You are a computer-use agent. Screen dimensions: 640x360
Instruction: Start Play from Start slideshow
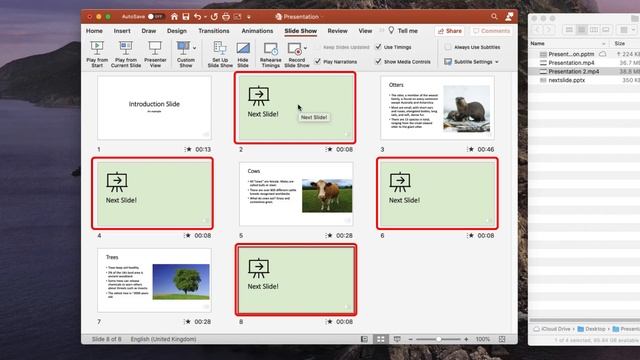click(97, 53)
